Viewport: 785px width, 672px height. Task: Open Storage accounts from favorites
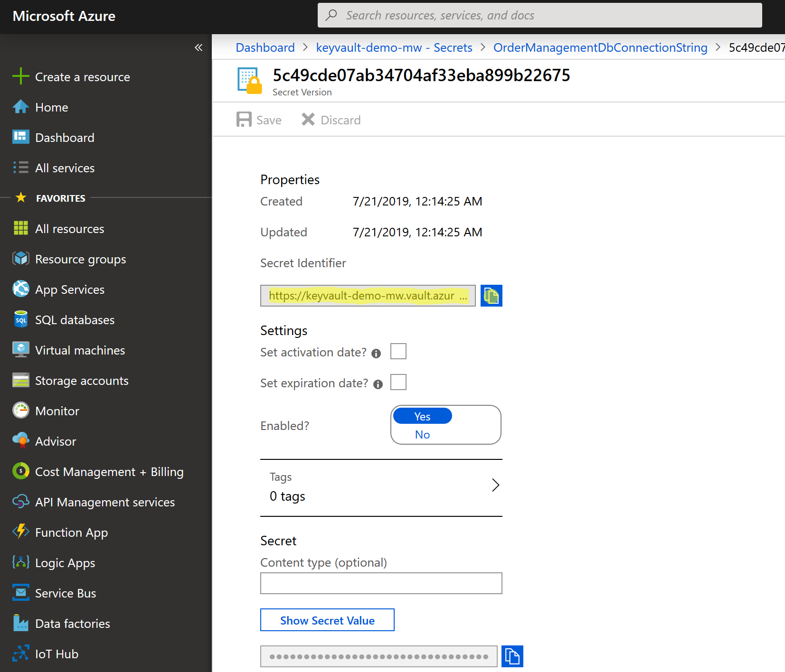click(x=81, y=380)
